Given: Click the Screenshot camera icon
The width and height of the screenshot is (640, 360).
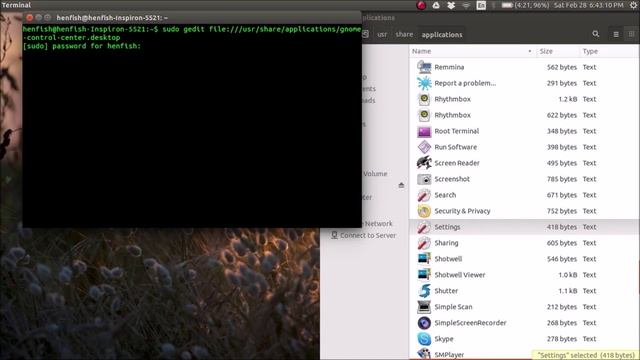Looking at the screenshot, I should point(424,179).
